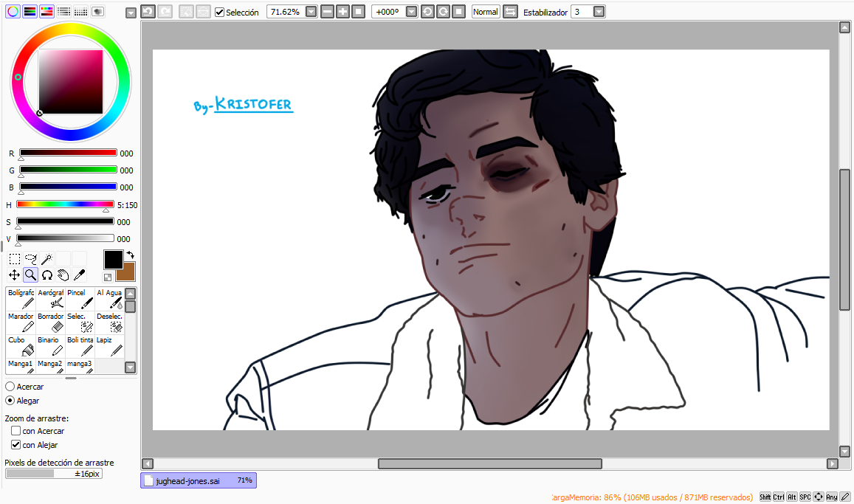
Task: Reset zoom with the square button
Action: (358, 11)
